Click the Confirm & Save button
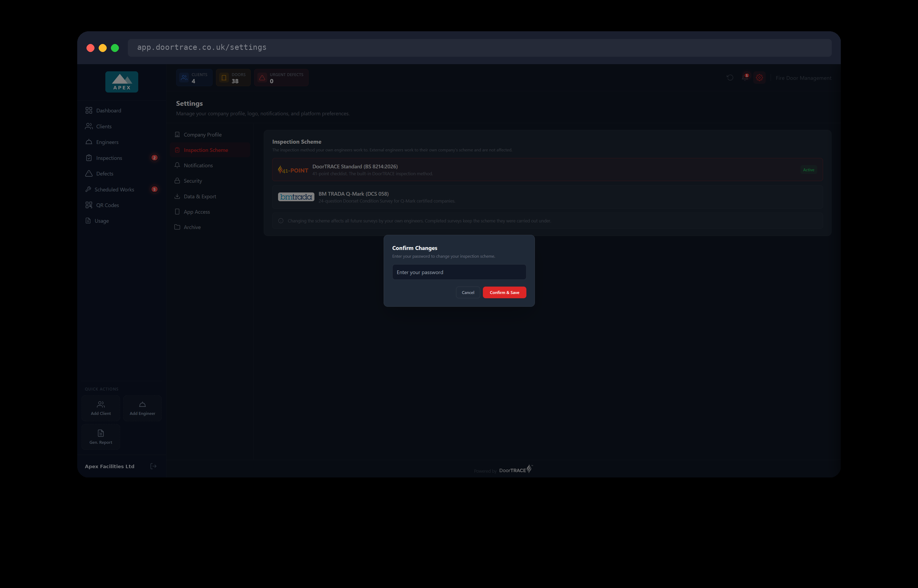918x588 pixels. pos(504,292)
